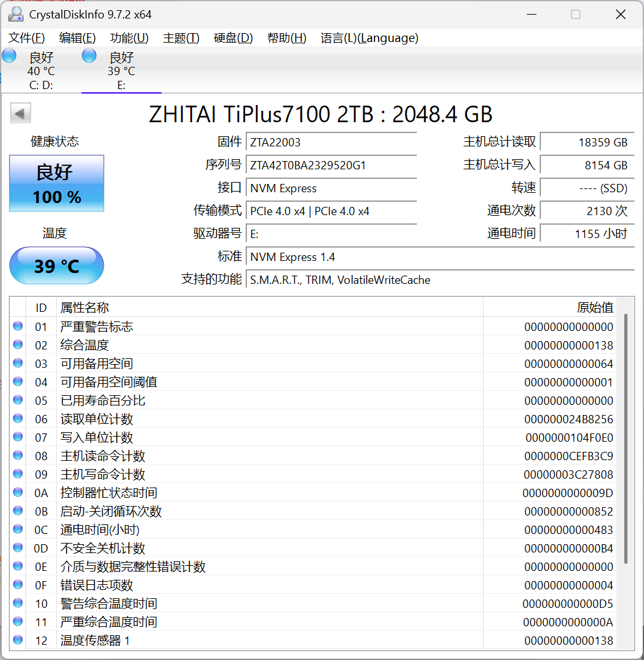The height and width of the screenshot is (660, 644).
Task: Click the blue dot beside 不安全关机计数
Action: pos(18,548)
